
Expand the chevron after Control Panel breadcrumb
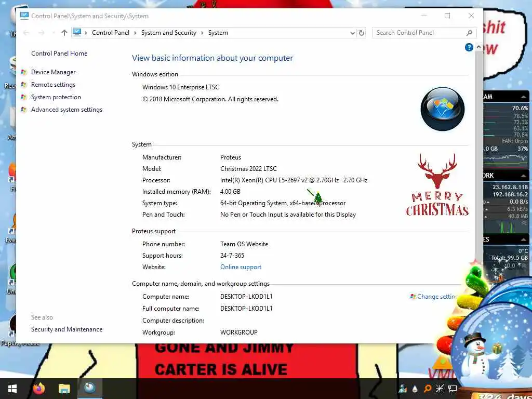coord(135,33)
